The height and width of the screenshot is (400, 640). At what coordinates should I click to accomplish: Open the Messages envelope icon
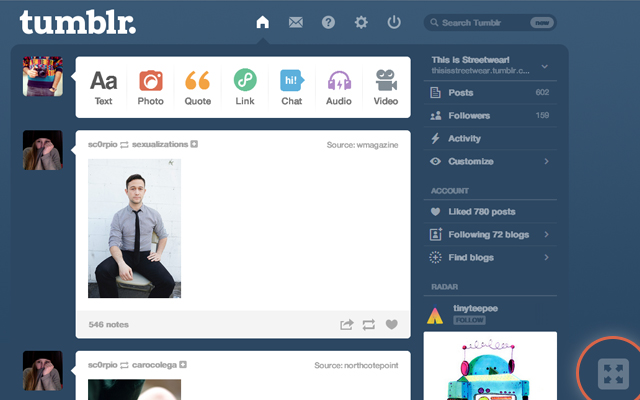click(296, 22)
